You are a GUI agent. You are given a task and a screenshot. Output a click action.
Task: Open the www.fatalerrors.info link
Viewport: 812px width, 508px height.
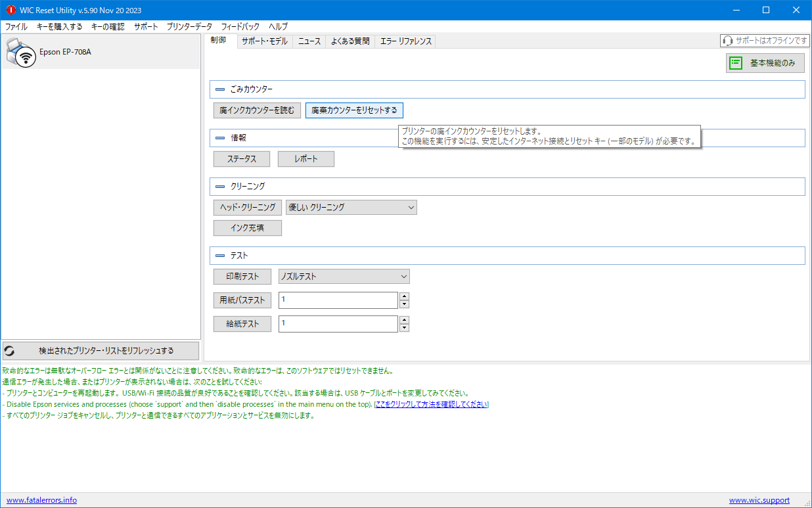coord(41,500)
